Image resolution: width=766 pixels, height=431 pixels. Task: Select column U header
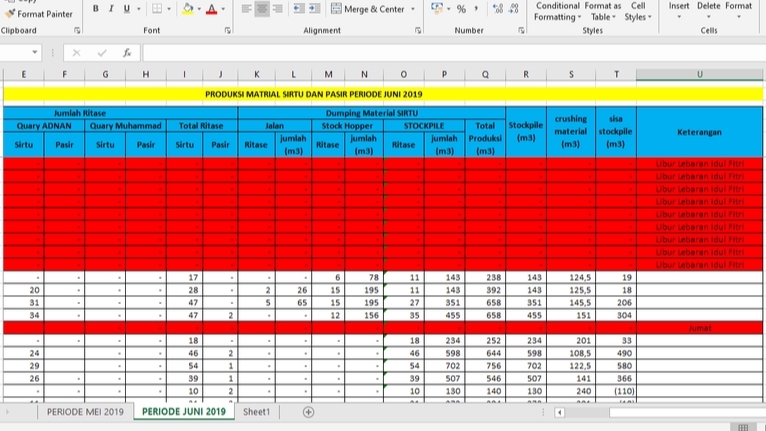point(700,74)
